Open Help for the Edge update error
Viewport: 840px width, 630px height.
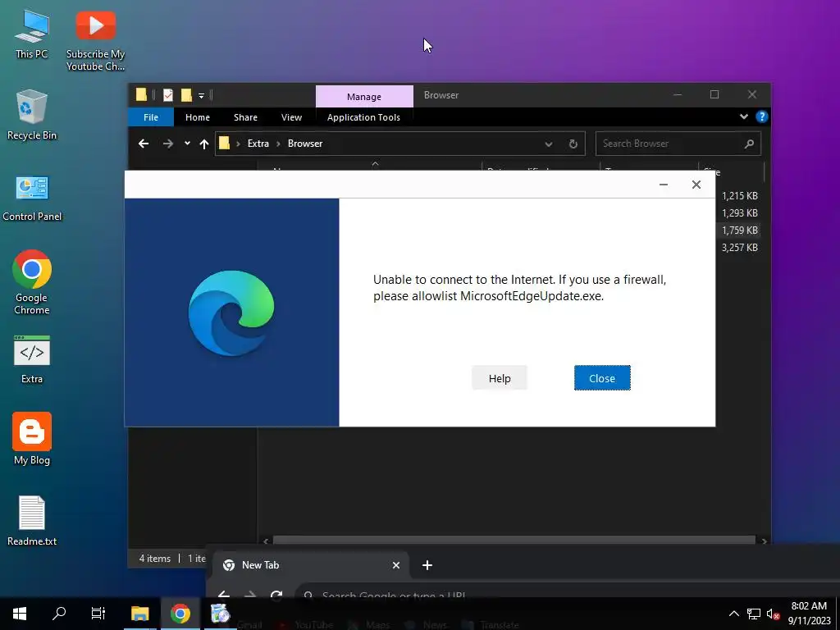[x=500, y=378]
